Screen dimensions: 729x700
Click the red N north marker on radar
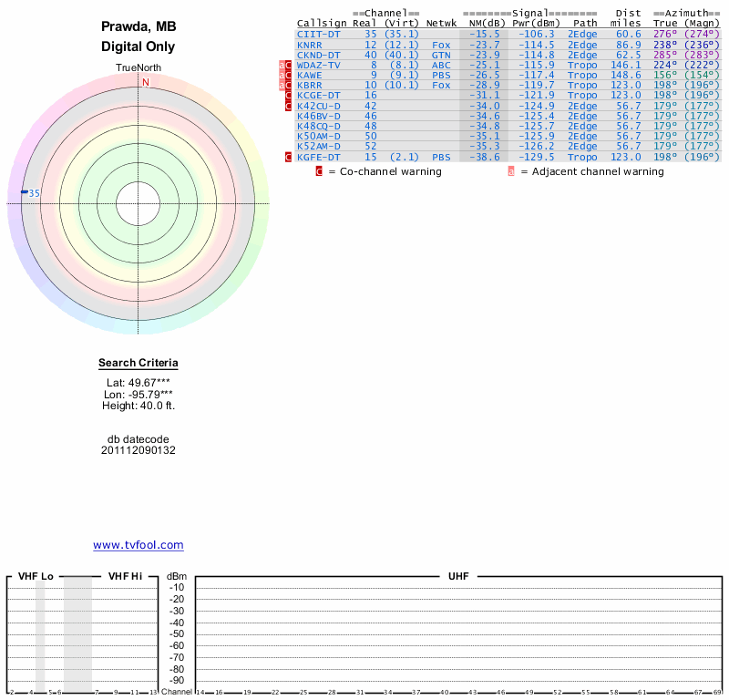145,82
